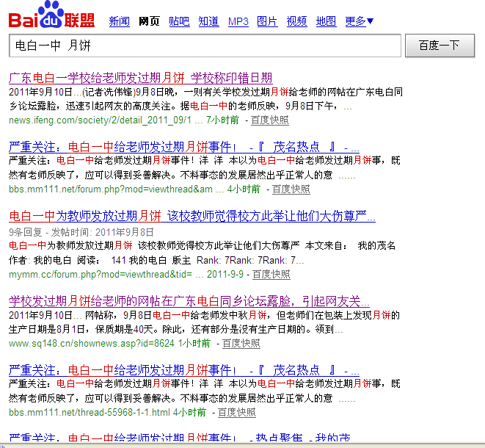Open result 广东电白一学校给老师发过期月饼
Image resolution: width=485 pixels, height=448 pixels.
140,78
